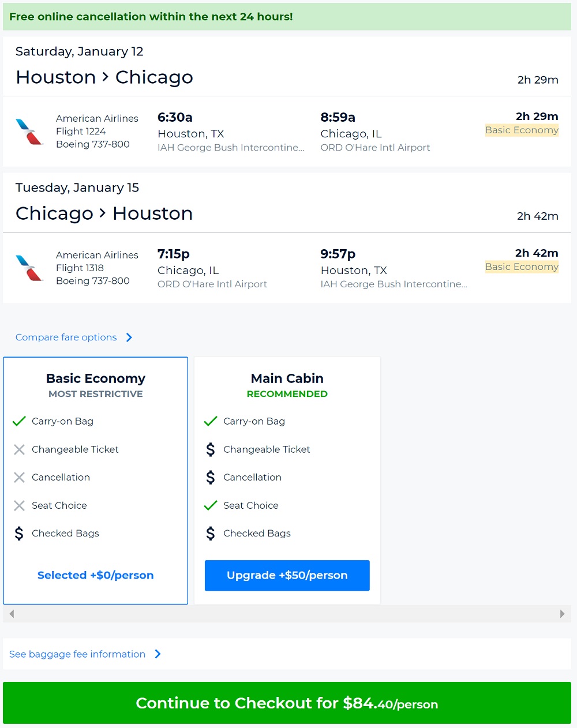
Task: Click dollar icon beside Main Cabin Checked Bags
Action: point(211,534)
